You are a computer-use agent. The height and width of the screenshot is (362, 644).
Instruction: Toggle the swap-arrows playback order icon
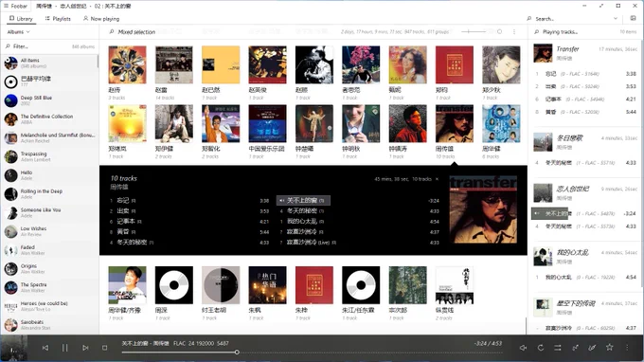point(558,348)
